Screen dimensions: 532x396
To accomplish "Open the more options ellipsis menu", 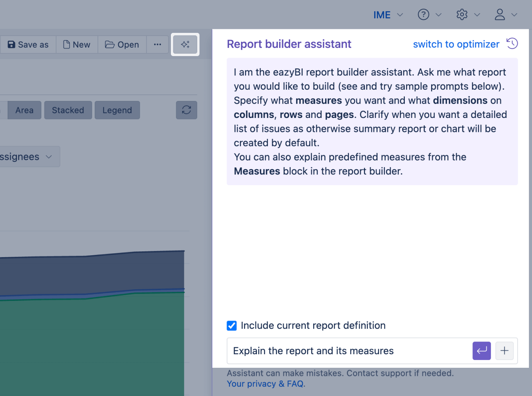I will 157,44.
